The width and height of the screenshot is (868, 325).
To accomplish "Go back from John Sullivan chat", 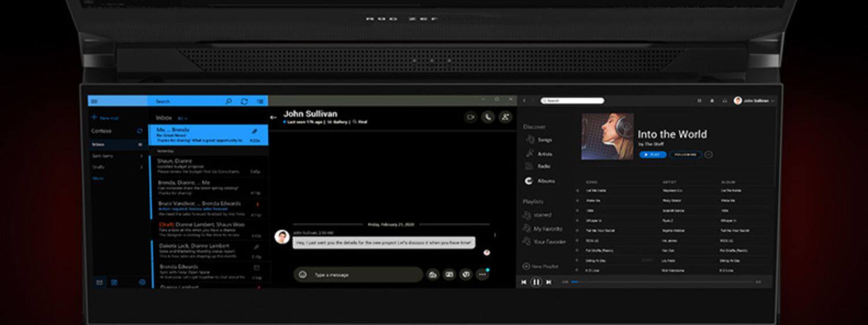I will (x=274, y=117).
